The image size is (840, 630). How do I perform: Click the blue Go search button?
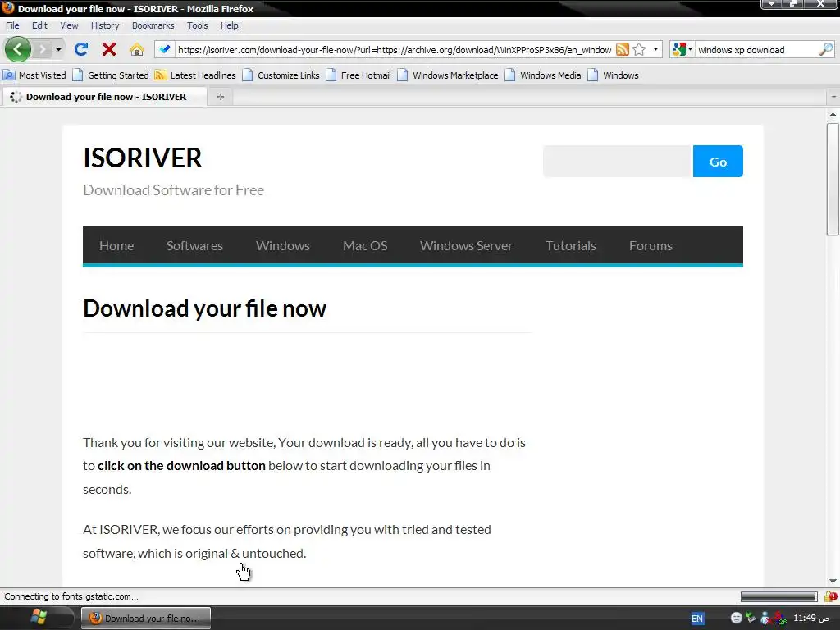pos(718,162)
